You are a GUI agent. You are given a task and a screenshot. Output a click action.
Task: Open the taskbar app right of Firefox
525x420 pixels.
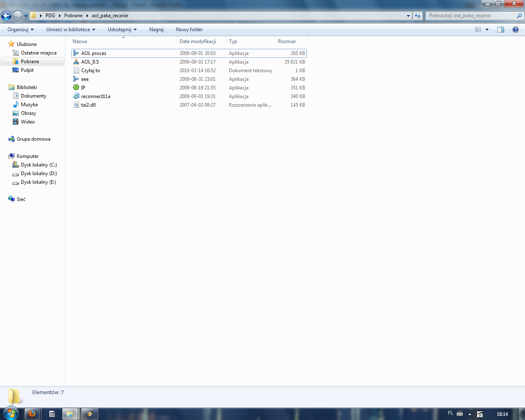[52, 413]
